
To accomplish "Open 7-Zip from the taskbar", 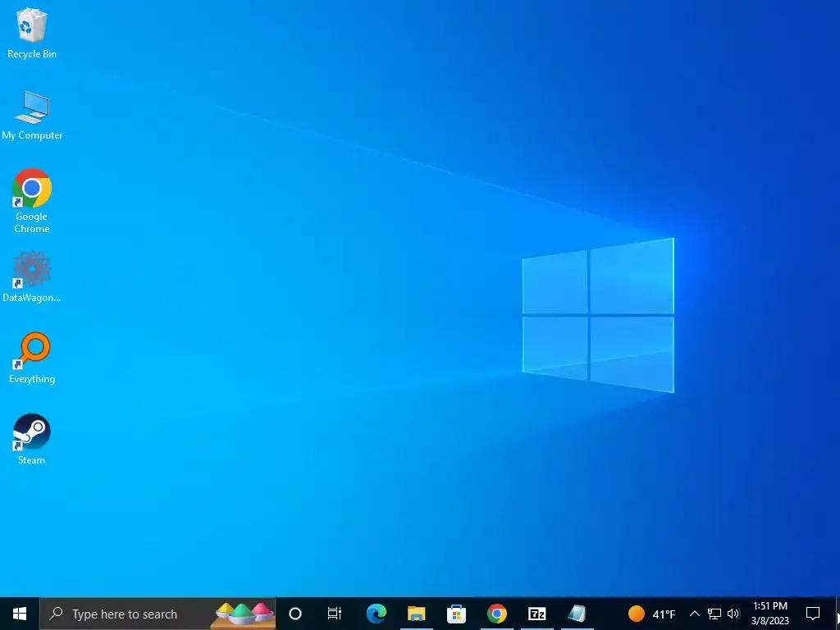I will 536,614.
